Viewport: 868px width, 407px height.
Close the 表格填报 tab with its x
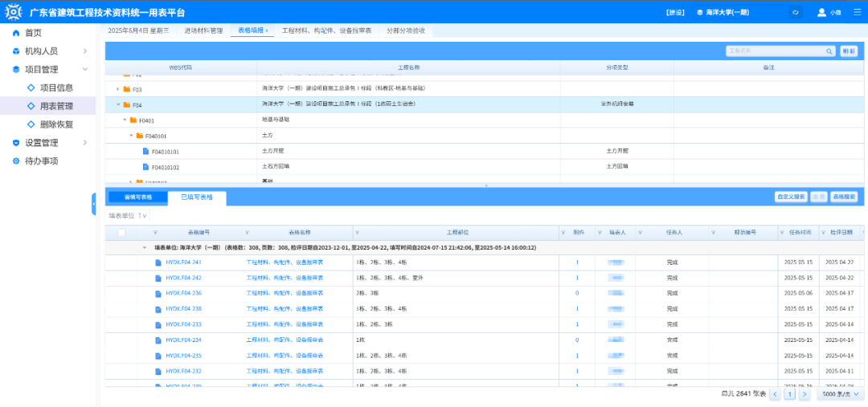266,31
